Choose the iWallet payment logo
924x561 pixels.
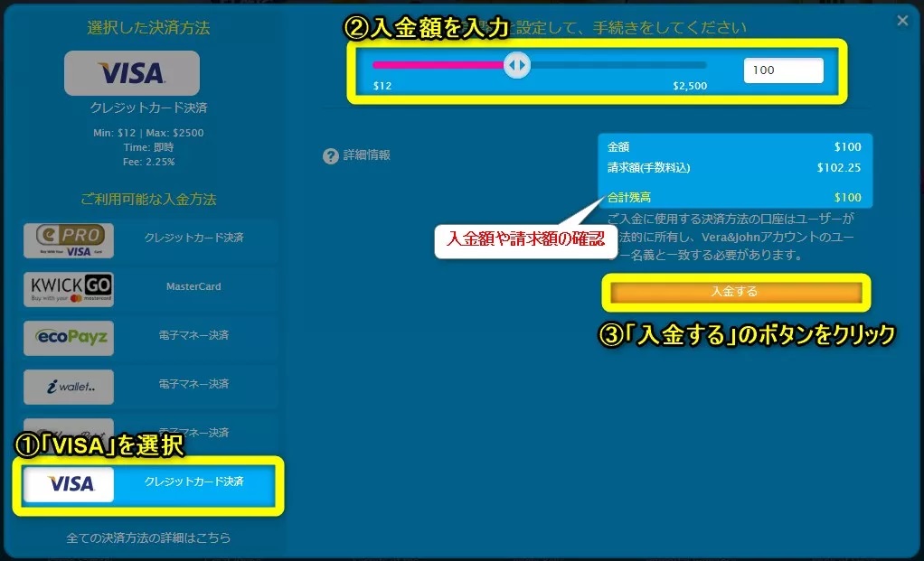(x=69, y=387)
